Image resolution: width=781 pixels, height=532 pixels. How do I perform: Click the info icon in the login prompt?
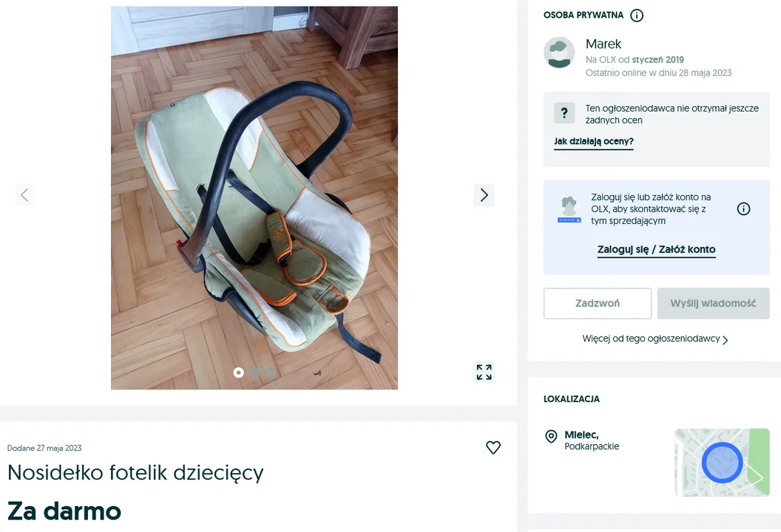point(743,209)
